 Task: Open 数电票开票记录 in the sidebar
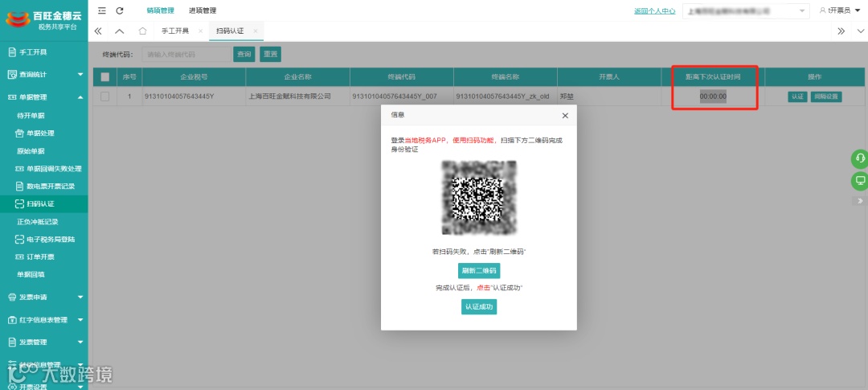coord(43,186)
